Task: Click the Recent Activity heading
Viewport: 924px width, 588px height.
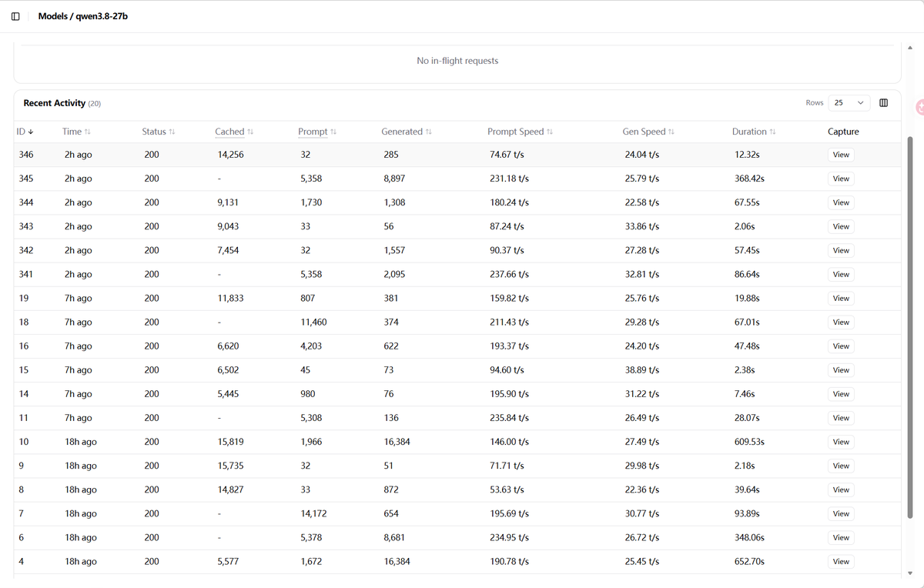Action: [x=55, y=103]
